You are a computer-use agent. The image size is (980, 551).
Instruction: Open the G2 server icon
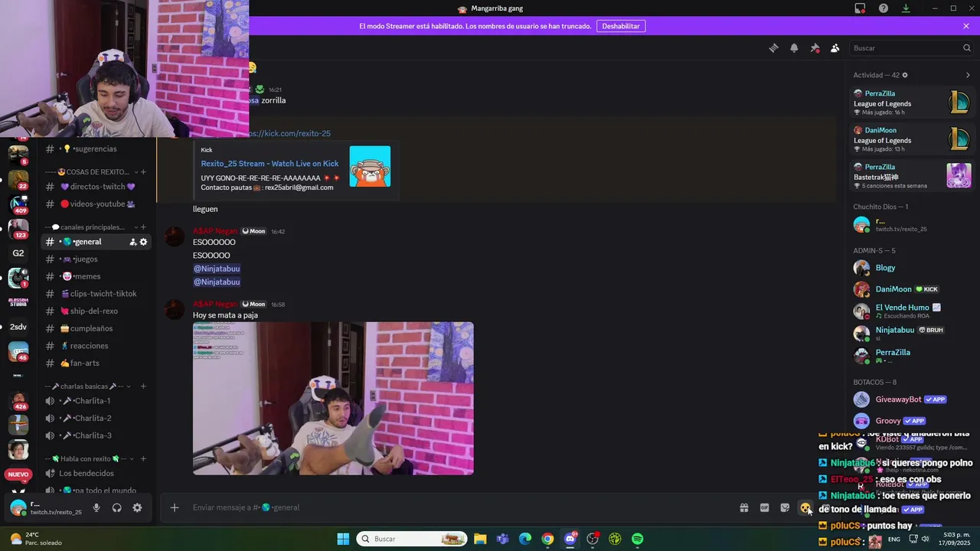18,253
